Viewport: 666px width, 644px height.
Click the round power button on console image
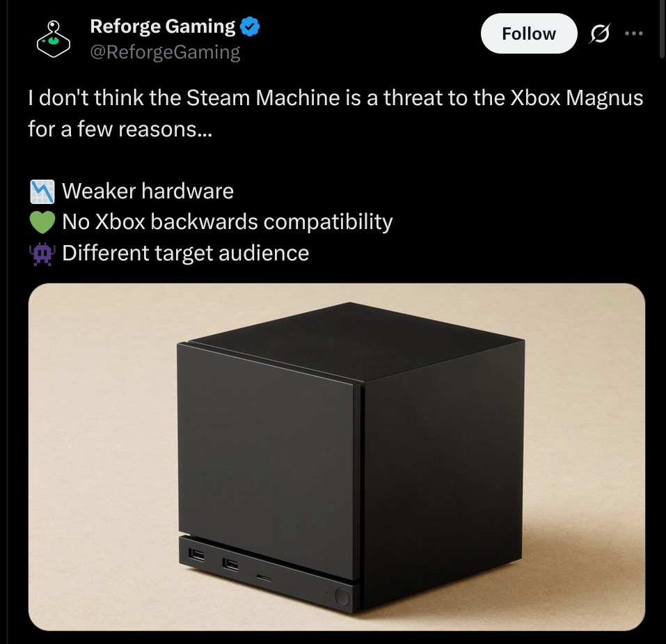pos(342,596)
